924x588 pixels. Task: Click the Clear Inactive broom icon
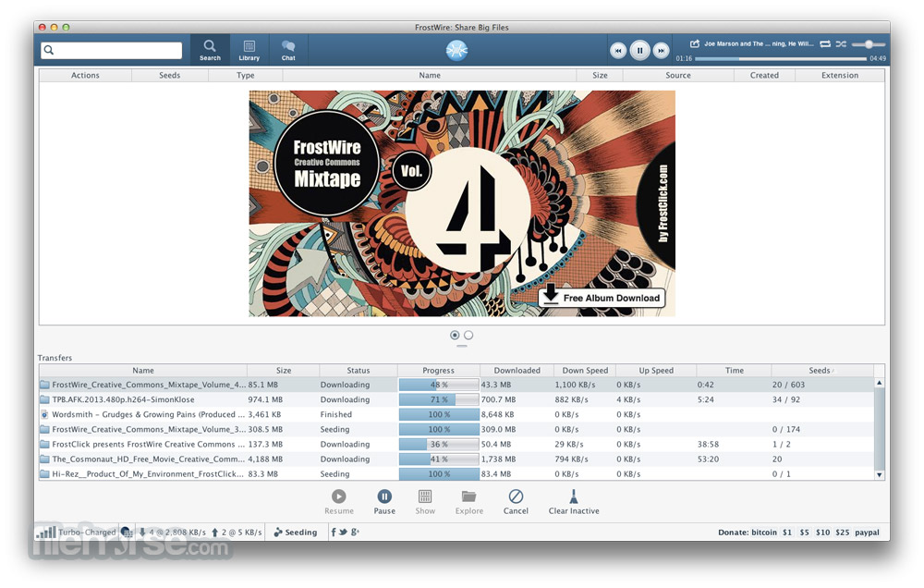pos(574,496)
